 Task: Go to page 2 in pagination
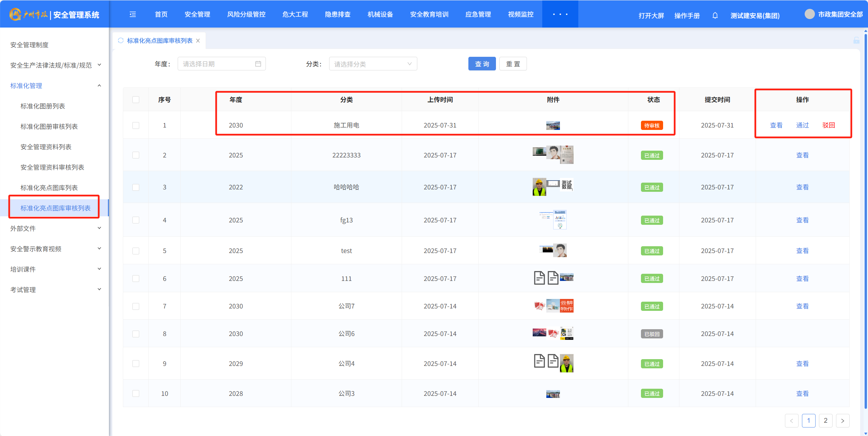tap(825, 420)
